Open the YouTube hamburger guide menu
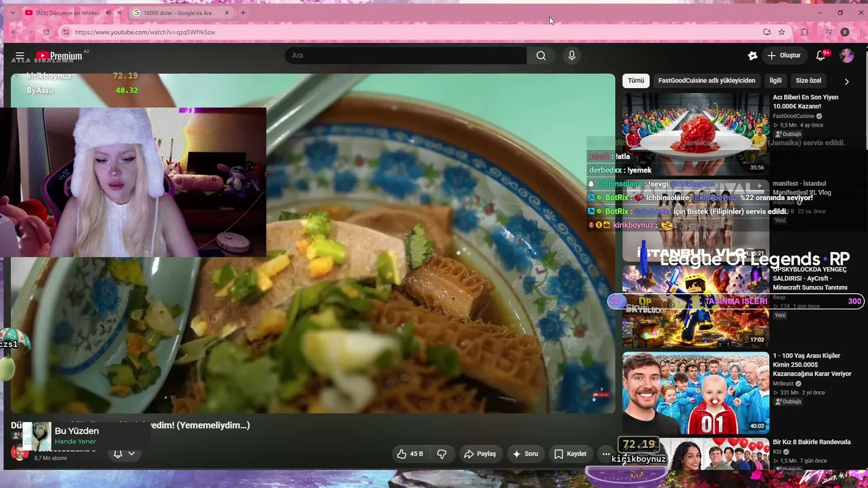Viewport: 868px width, 488px height. (20, 56)
